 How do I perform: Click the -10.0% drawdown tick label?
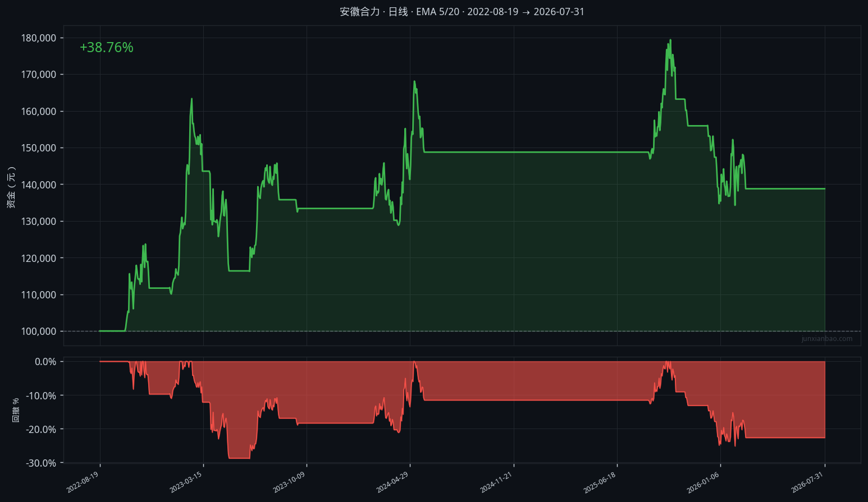(42, 396)
